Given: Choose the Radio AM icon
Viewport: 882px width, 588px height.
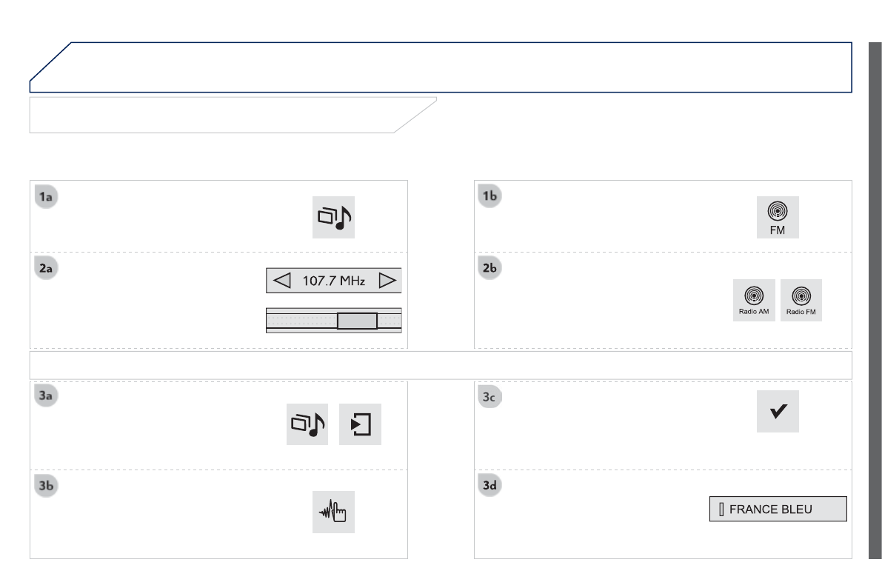Looking at the screenshot, I should tap(754, 301).
